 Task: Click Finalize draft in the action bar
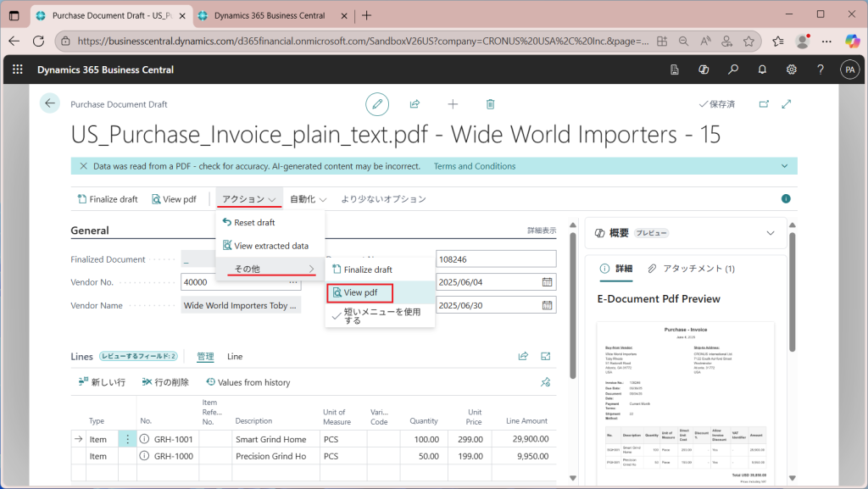pyautogui.click(x=108, y=198)
